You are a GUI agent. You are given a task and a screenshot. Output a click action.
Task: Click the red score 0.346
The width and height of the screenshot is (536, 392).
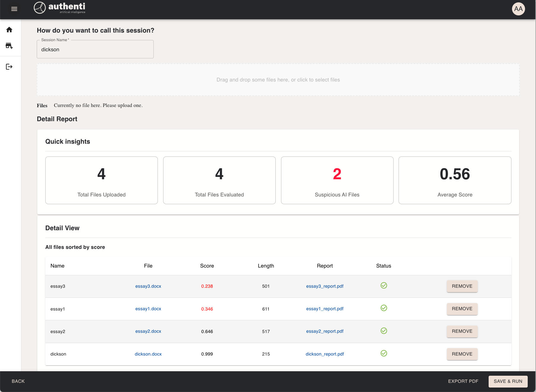[207, 309]
